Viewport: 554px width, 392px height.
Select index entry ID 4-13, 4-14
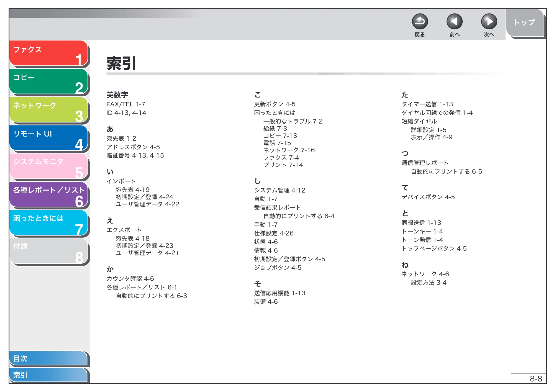pos(126,113)
